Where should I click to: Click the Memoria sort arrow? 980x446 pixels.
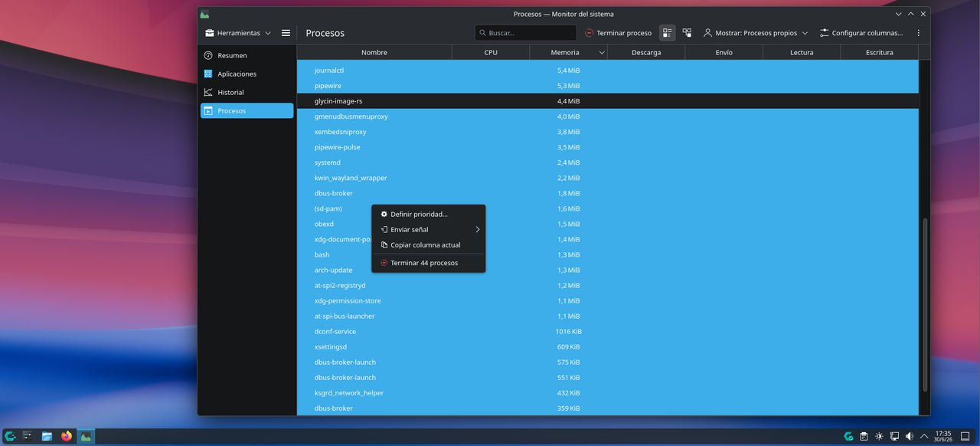click(x=602, y=53)
